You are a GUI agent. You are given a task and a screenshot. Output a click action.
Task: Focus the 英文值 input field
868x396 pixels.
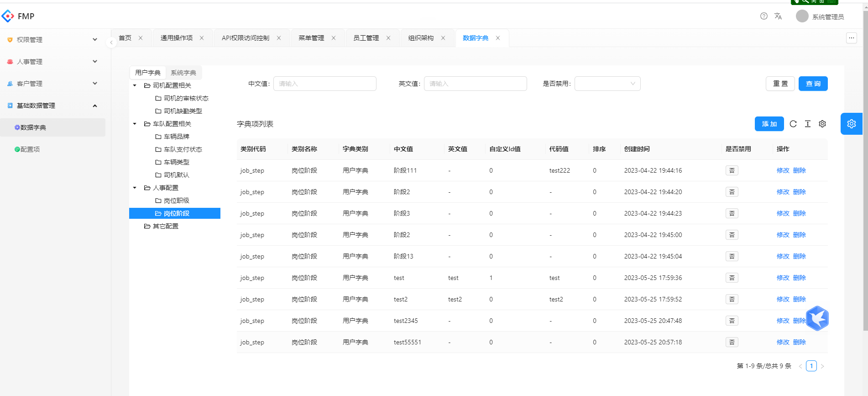476,84
